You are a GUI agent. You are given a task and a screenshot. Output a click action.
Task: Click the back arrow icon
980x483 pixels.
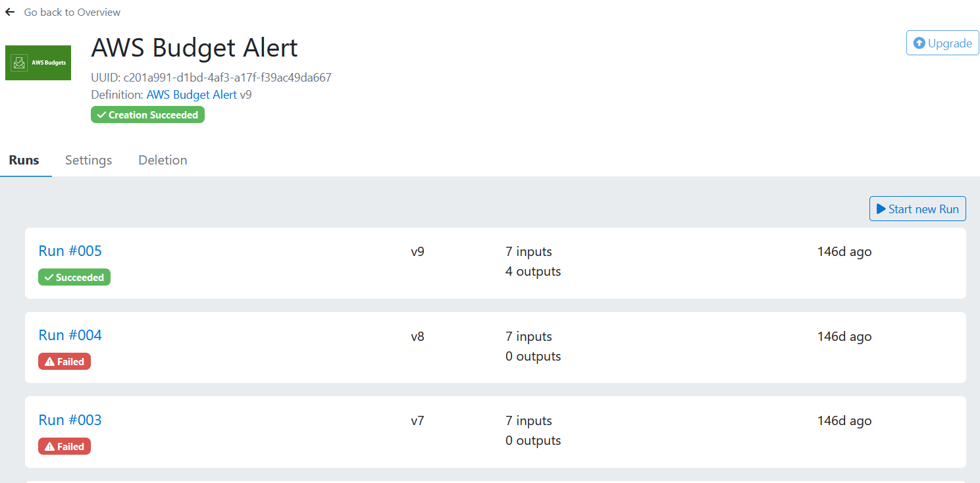10,12
